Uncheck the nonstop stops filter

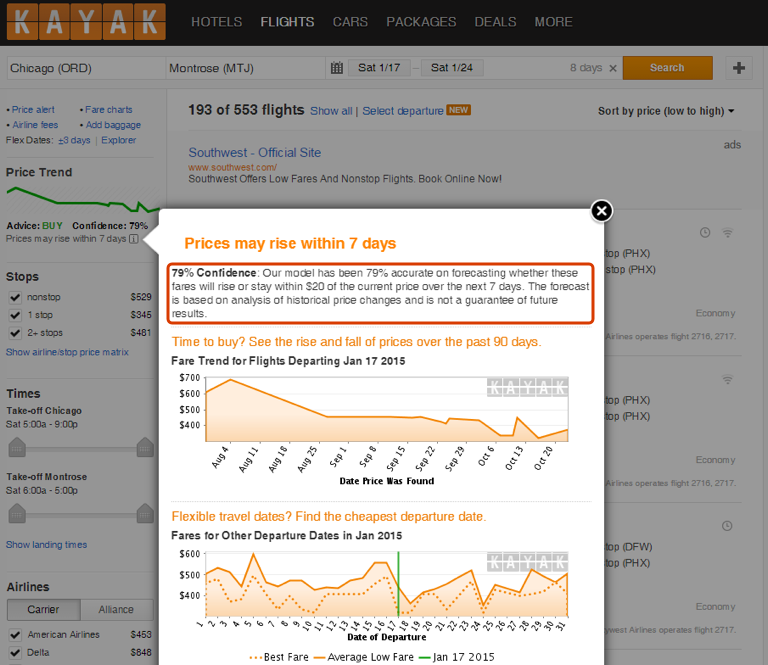pos(15,297)
